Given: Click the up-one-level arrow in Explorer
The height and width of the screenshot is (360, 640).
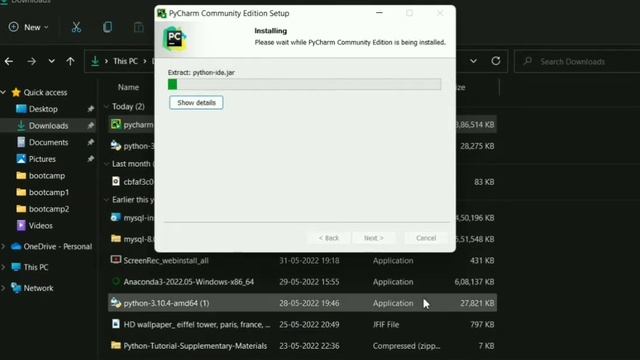Looking at the screenshot, I should coord(70,61).
